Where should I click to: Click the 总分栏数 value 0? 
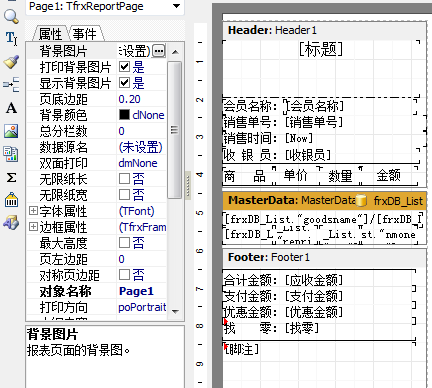122,131
